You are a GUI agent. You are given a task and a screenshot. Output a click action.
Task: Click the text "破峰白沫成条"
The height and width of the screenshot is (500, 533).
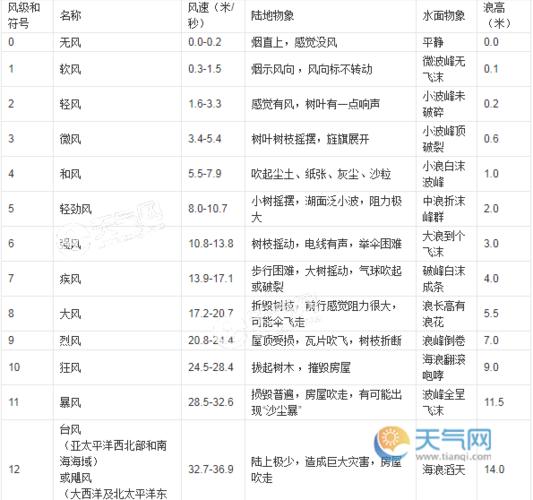point(444,279)
